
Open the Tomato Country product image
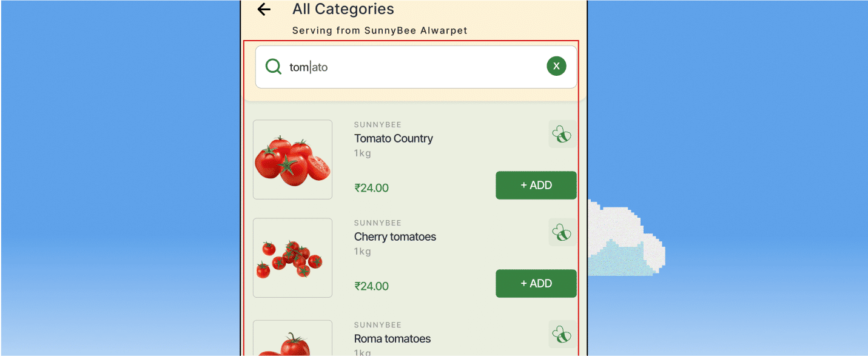pyautogui.click(x=292, y=160)
